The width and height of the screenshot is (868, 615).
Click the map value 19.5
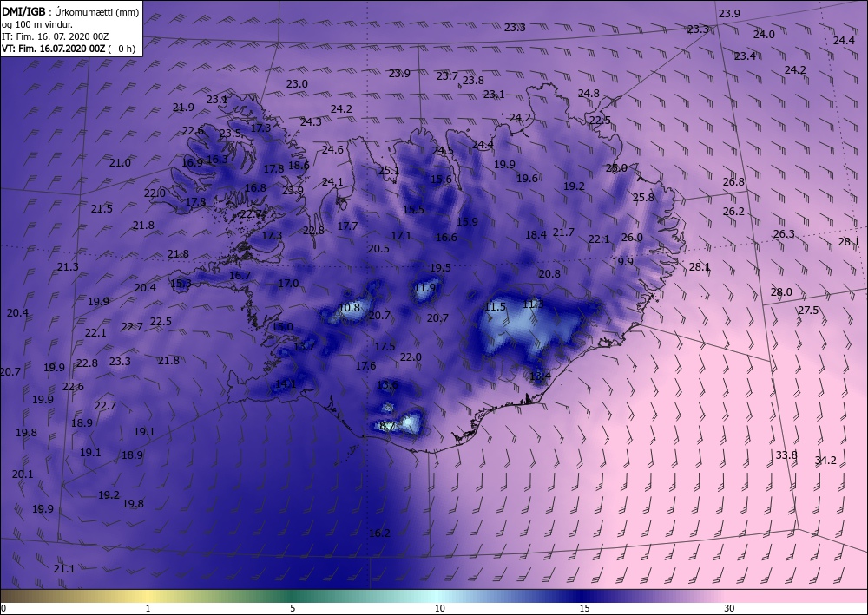[x=439, y=268]
